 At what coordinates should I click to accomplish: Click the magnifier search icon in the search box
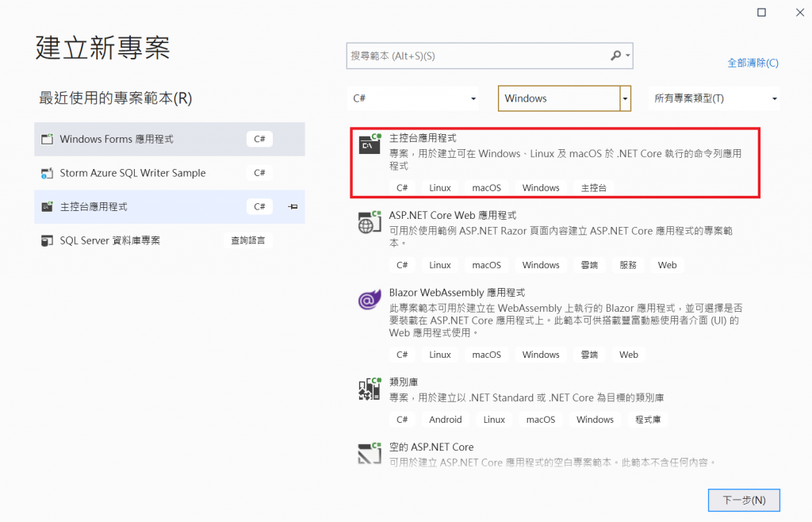click(615, 56)
